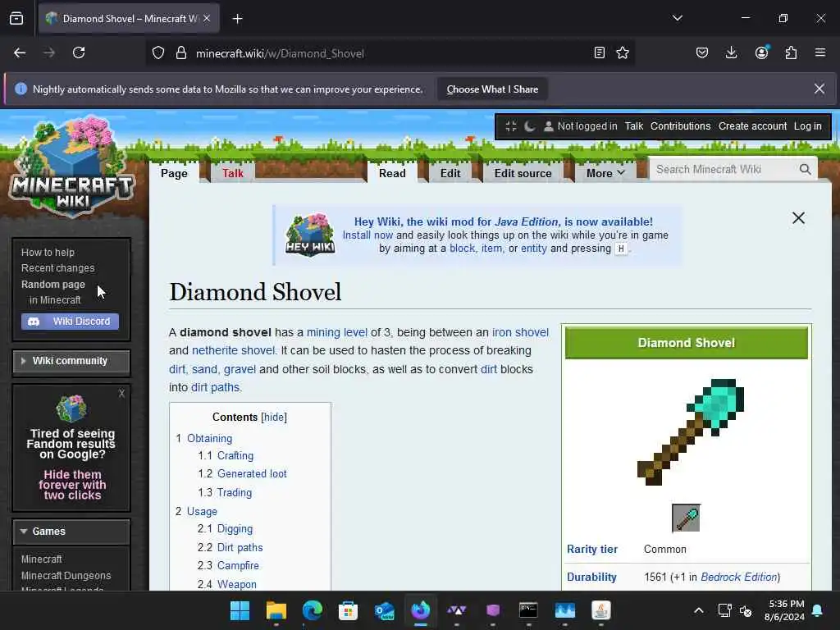Click Create account
The width and height of the screenshot is (840, 630).
coord(752,126)
